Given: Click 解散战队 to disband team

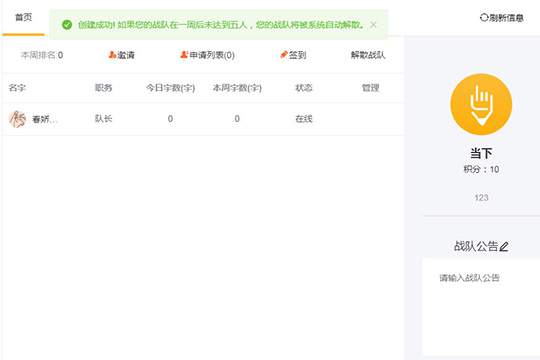Looking at the screenshot, I should (368, 55).
